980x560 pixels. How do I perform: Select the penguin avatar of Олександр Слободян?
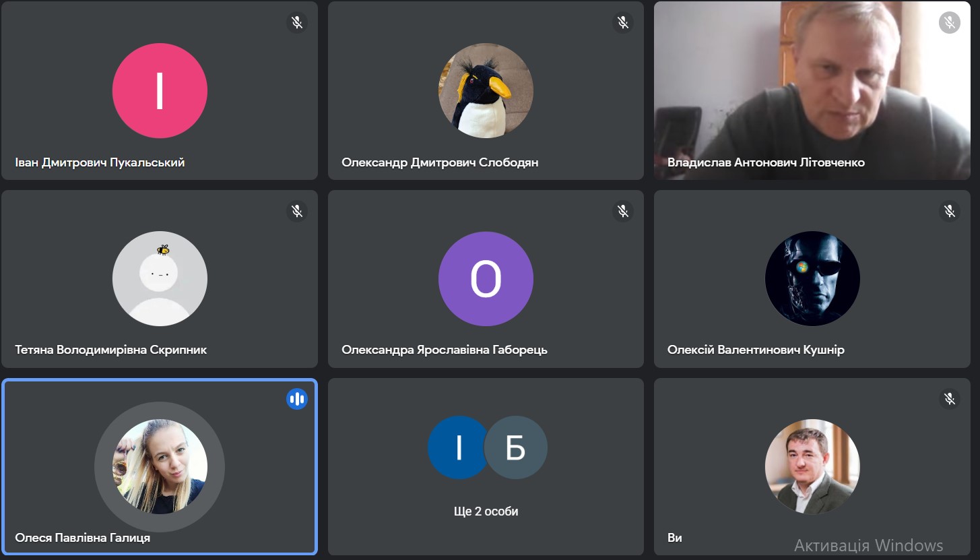point(486,91)
